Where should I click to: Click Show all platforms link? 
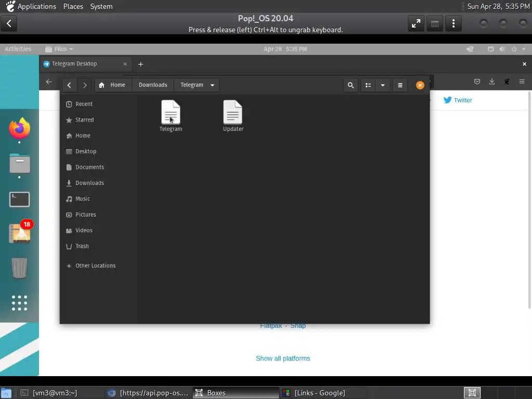[x=283, y=358]
